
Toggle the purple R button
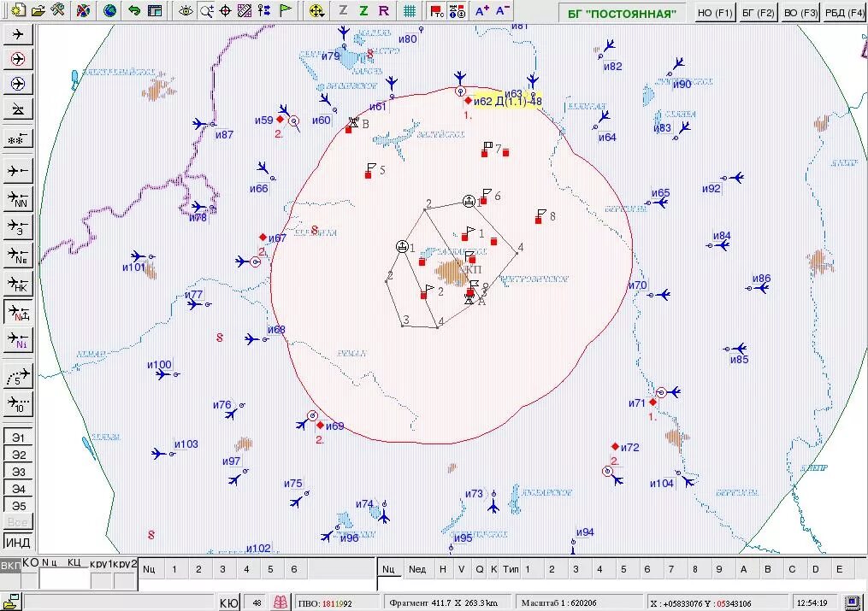tap(384, 10)
